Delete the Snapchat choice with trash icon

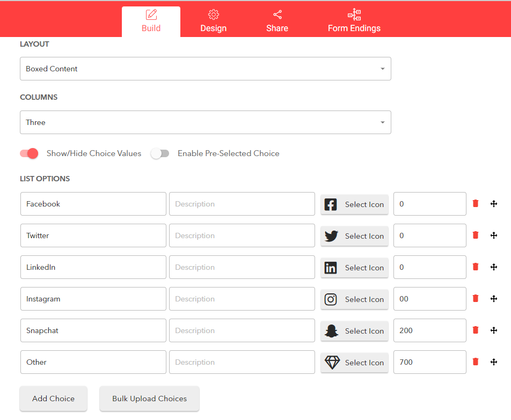pos(476,330)
